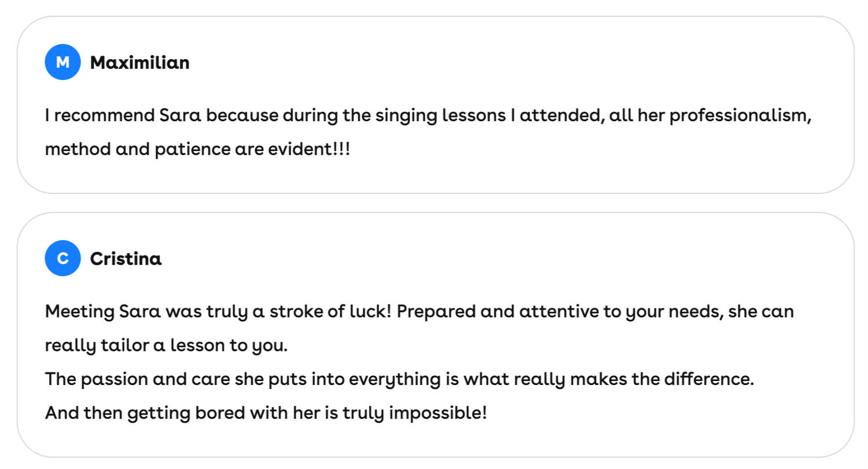Click the line starting "I recommend Sara because"
The width and height of the screenshot is (868, 469).
[x=428, y=116]
